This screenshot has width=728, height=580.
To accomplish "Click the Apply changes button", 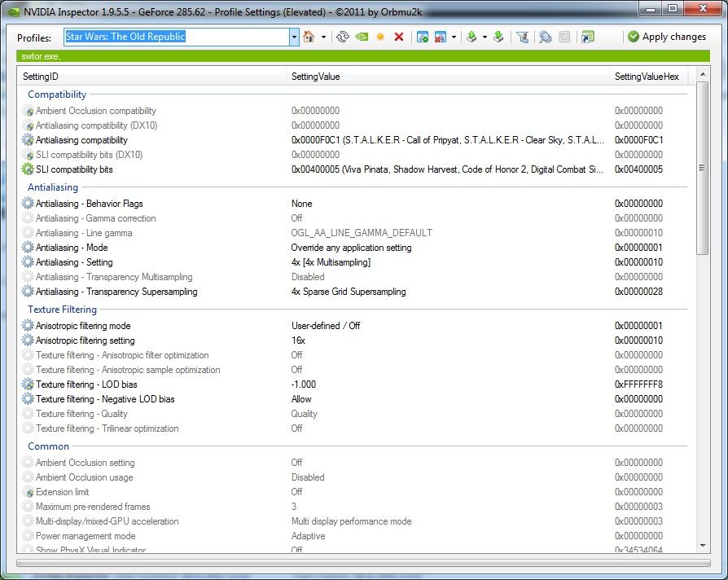I will (667, 37).
